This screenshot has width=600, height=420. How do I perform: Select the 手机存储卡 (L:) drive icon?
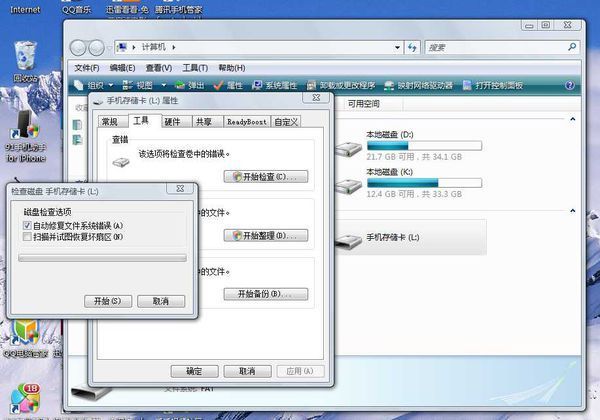pyautogui.click(x=348, y=238)
